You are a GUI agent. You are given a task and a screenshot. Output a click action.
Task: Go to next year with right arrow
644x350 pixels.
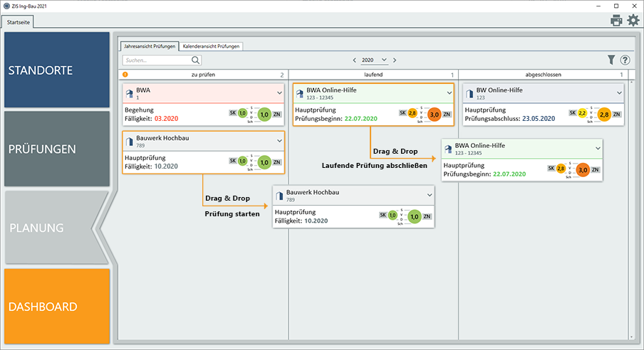(x=395, y=60)
